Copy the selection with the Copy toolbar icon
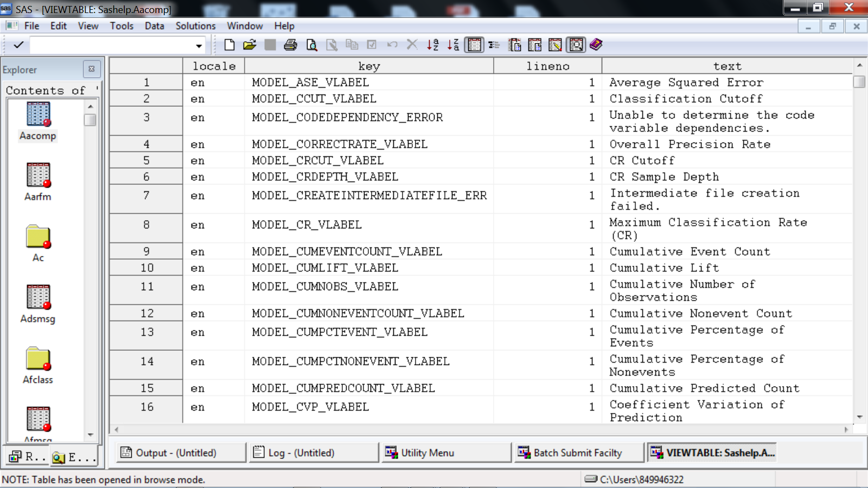The image size is (868, 488). coord(352,45)
